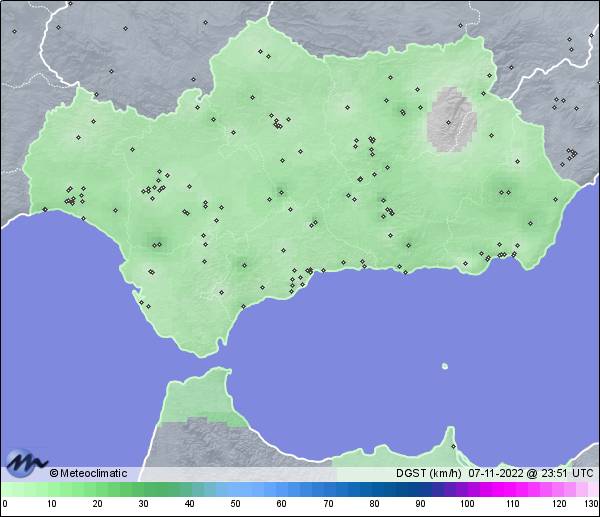Click the blue legend swatch at 70

pyautogui.click(x=327, y=489)
